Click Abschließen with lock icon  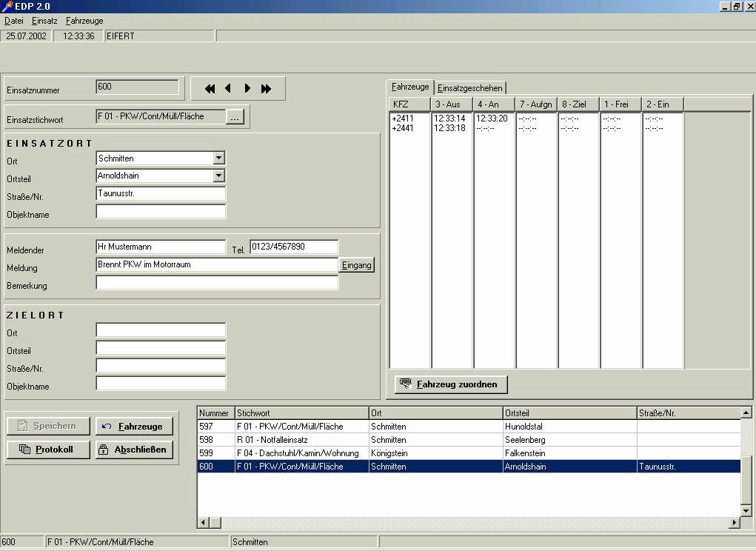pyautogui.click(x=133, y=450)
